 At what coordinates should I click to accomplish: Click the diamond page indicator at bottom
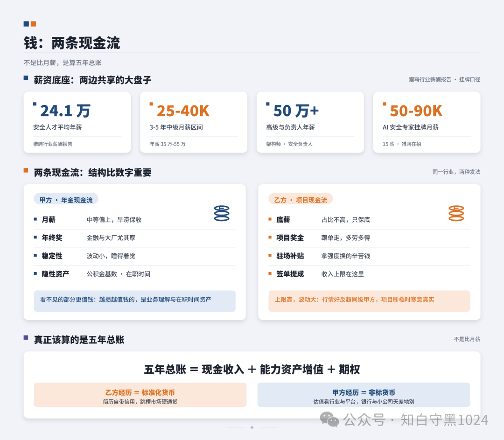click(252, 427)
